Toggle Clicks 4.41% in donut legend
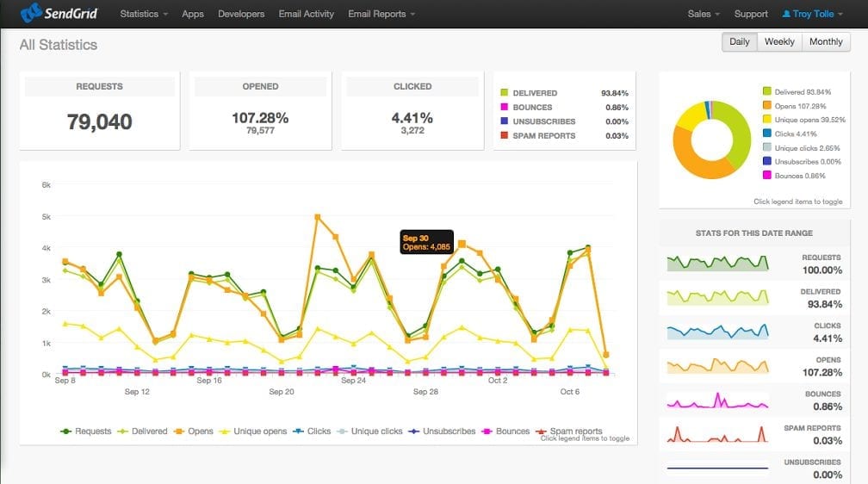 (x=790, y=133)
